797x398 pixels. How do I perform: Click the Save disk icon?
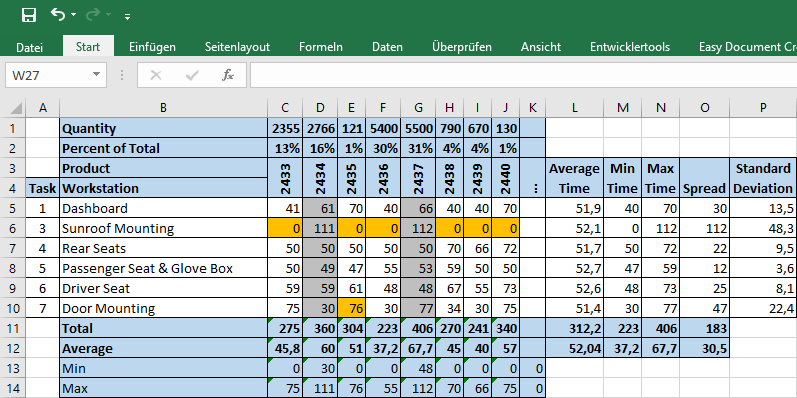point(29,15)
